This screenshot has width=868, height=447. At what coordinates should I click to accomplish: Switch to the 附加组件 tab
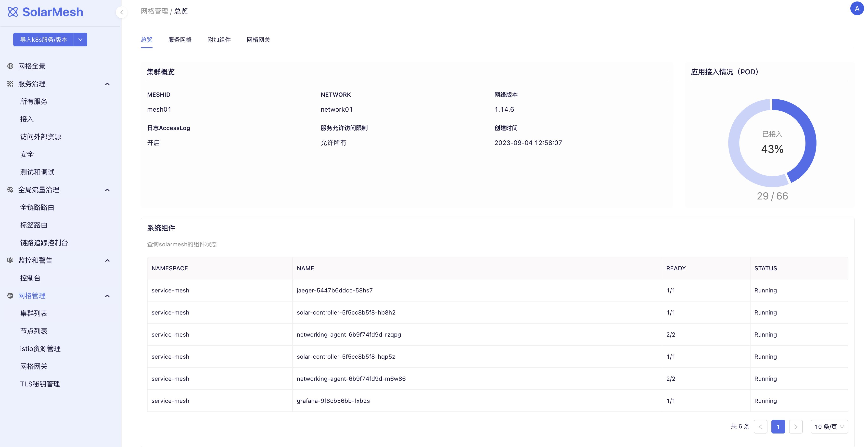[x=219, y=40]
